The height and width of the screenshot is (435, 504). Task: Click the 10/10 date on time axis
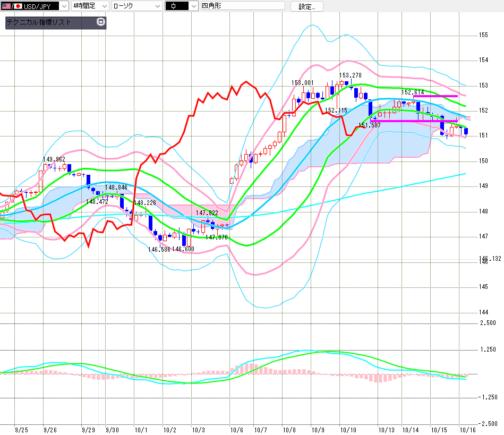pos(348,429)
